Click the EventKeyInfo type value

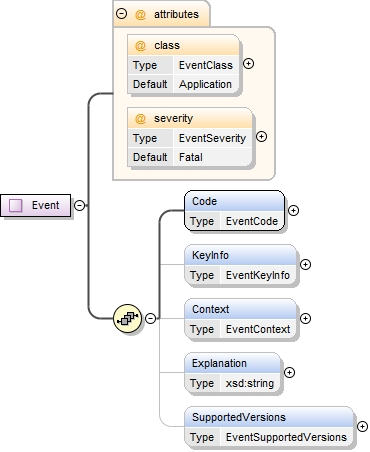pyautogui.click(x=258, y=275)
